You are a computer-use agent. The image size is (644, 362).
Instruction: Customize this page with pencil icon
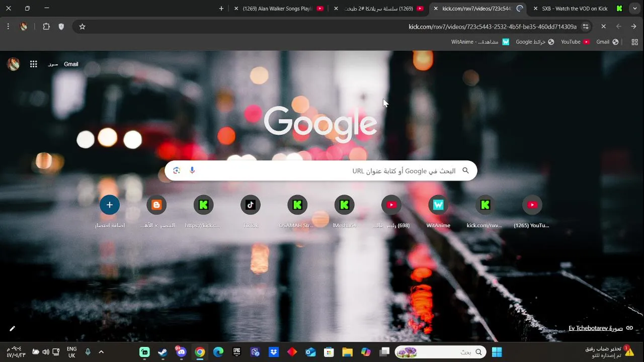click(12, 328)
